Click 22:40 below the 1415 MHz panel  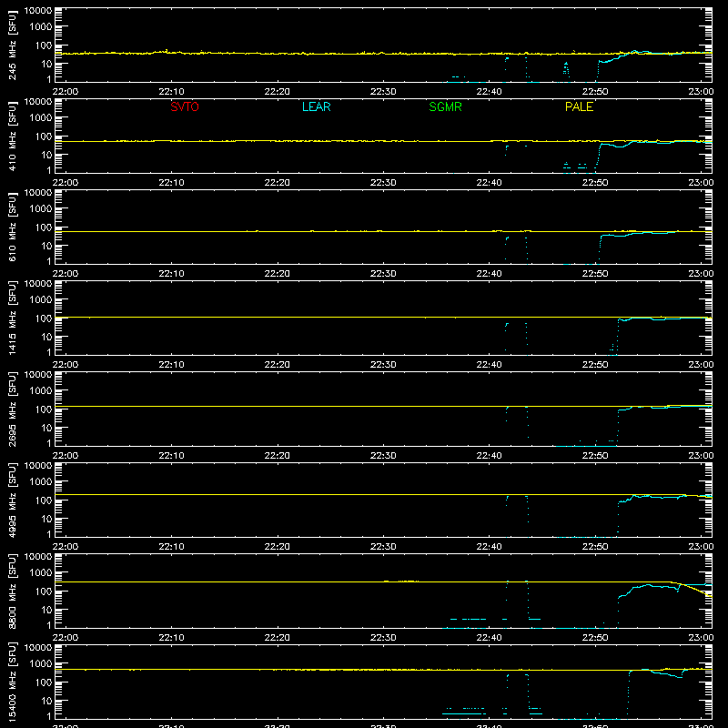[x=489, y=365]
